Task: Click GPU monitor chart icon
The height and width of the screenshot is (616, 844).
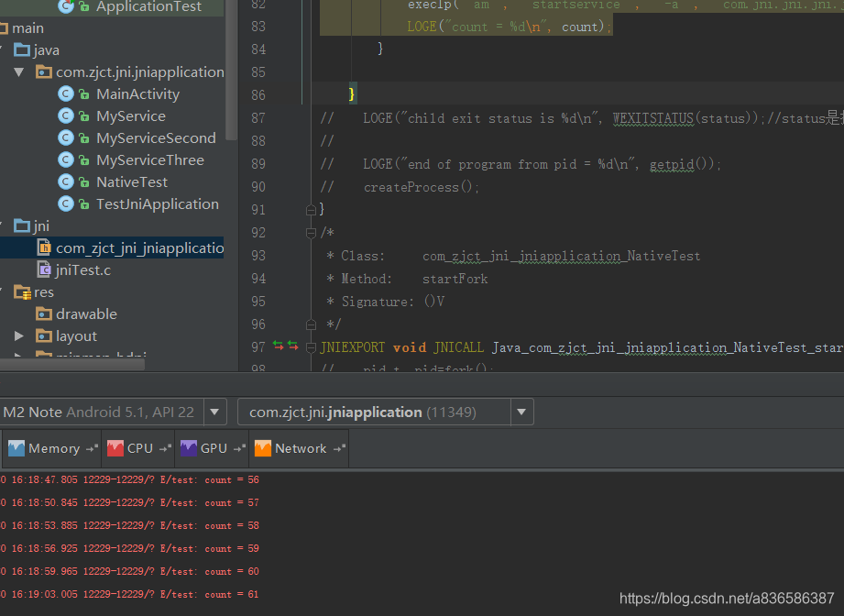Action: coord(189,448)
